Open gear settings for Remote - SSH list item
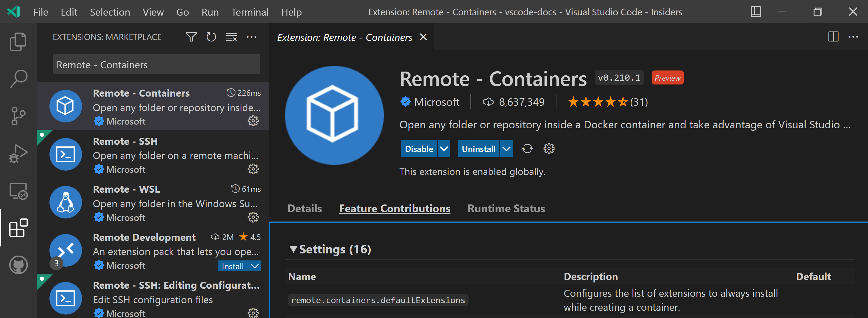 pos(253,169)
